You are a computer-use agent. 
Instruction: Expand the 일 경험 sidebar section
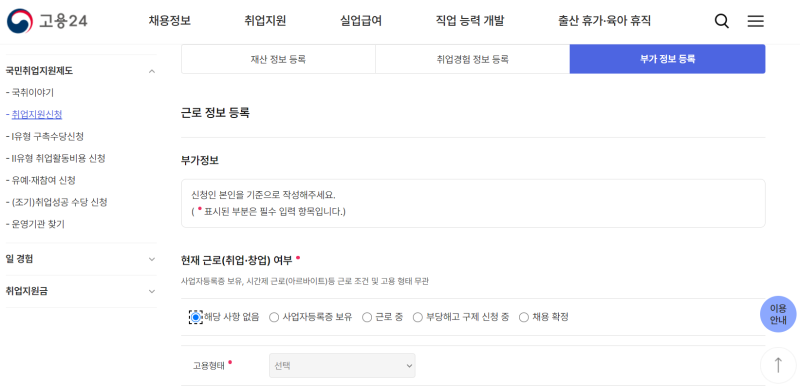tap(81, 259)
